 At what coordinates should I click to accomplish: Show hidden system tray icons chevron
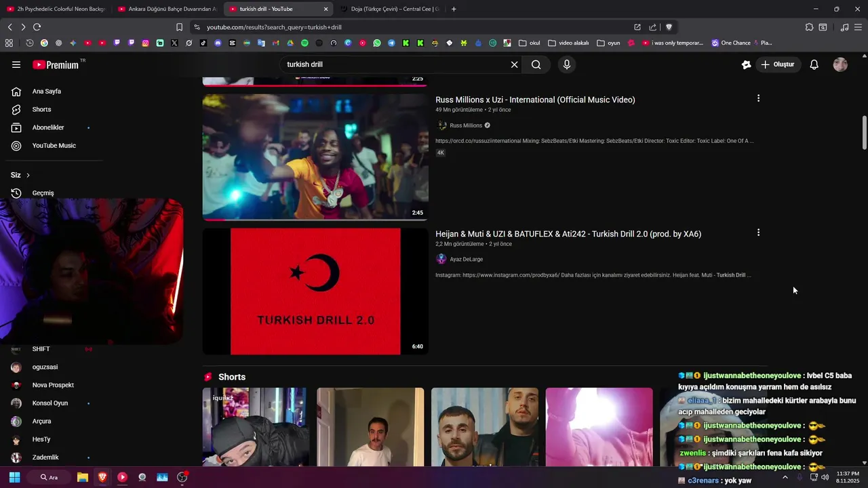[785, 477]
